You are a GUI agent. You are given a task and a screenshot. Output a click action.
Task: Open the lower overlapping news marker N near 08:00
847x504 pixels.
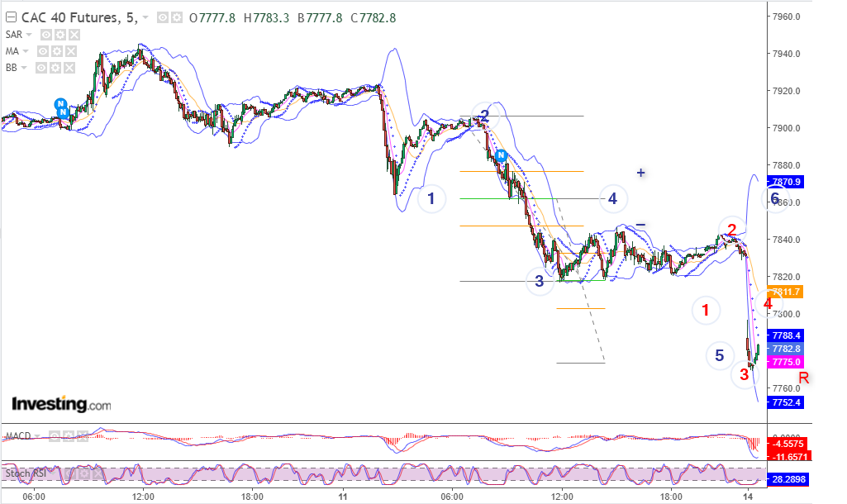click(x=63, y=112)
